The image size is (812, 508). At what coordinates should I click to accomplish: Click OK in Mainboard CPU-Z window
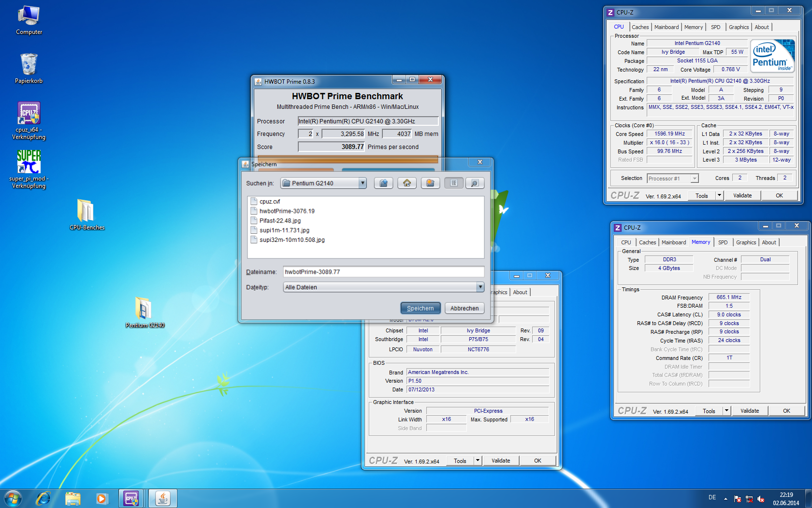[537, 461]
